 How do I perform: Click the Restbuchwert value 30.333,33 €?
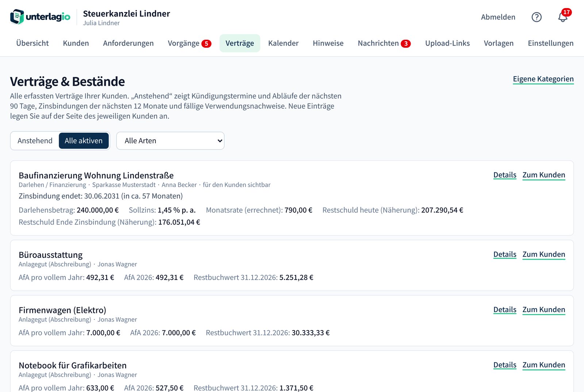coord(311,333)
